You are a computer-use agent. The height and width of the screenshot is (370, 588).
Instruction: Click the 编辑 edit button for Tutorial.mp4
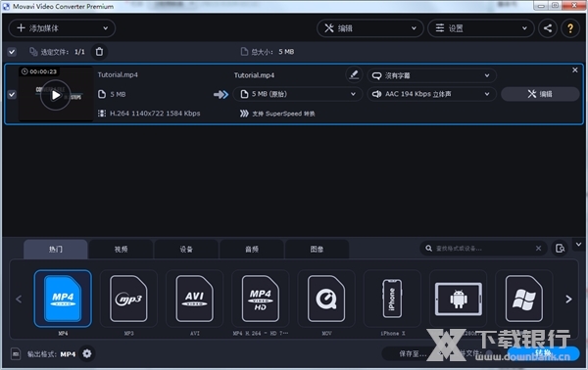coord(540,94)
